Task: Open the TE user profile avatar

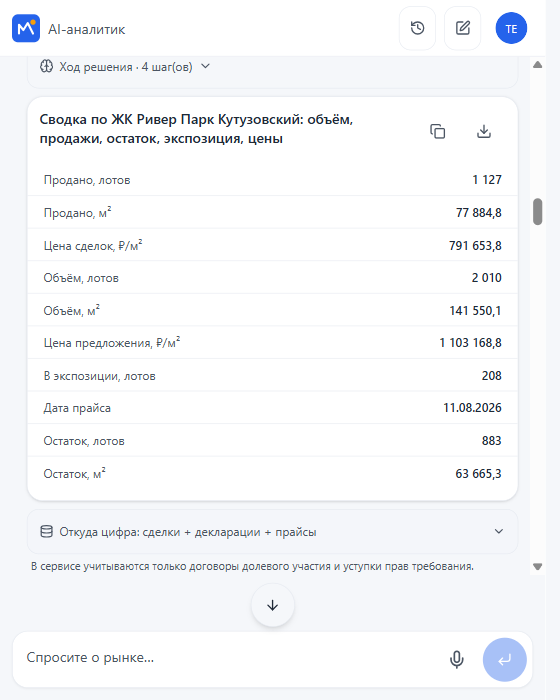Action: tap(511, 28)
